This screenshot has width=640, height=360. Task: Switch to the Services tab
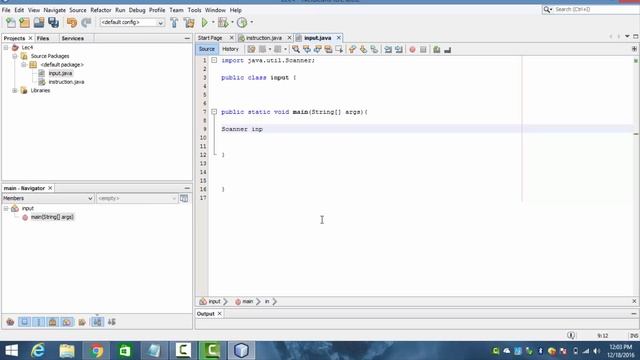coord(73,38)
